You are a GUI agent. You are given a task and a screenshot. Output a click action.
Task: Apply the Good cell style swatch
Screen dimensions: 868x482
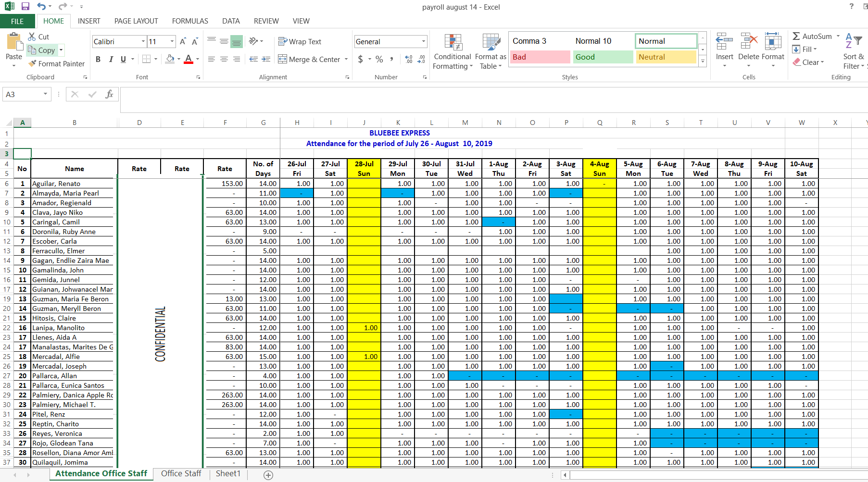[x=603, y=57]
